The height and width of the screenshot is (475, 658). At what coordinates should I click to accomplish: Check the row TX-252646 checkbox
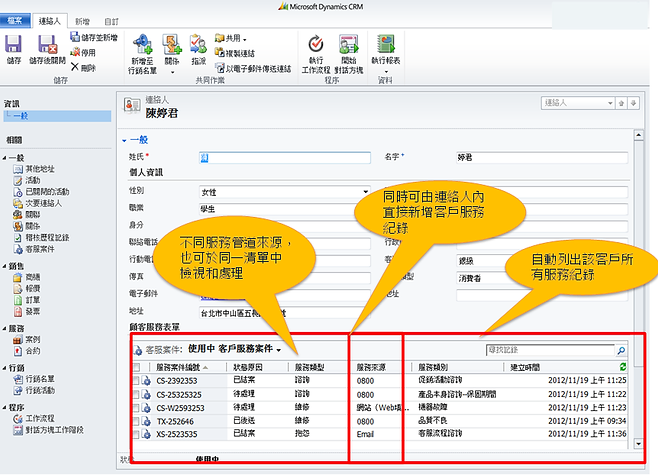(x=136, y=421)
